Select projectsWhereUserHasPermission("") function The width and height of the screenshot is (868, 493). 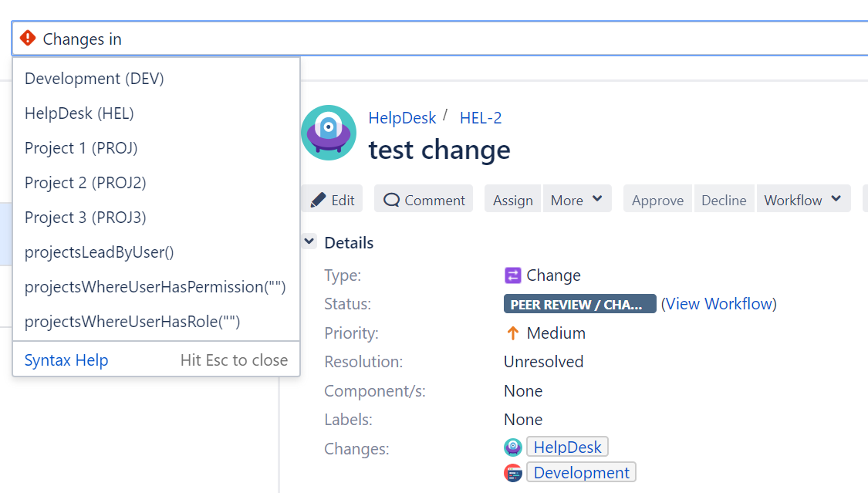pos(156,287)
